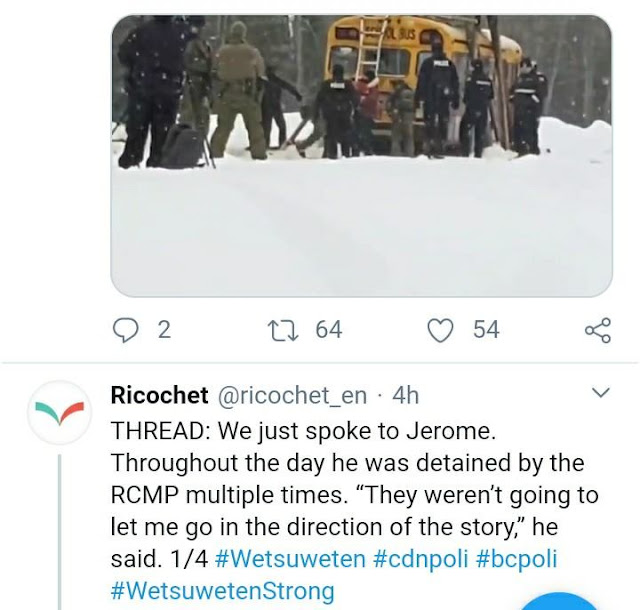Tap the blue floating compose button
640x610 pixels.
click(x=561, y=602)
